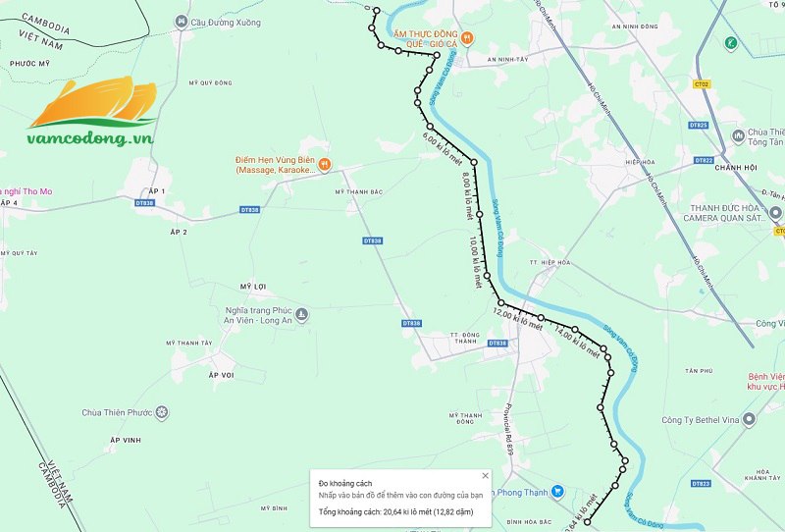Select the first measurement point at route start
785x532 pixels.
pyautogui.click(x=377, y=10)
